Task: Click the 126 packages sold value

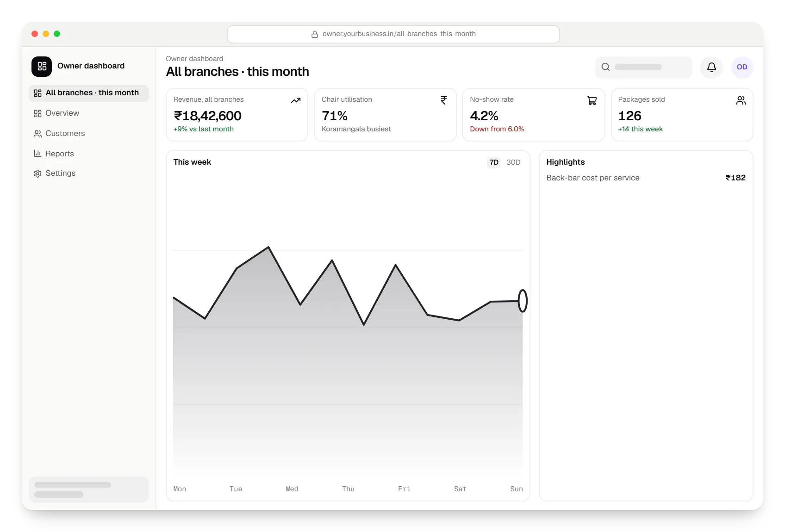Action: pos(630,116)
